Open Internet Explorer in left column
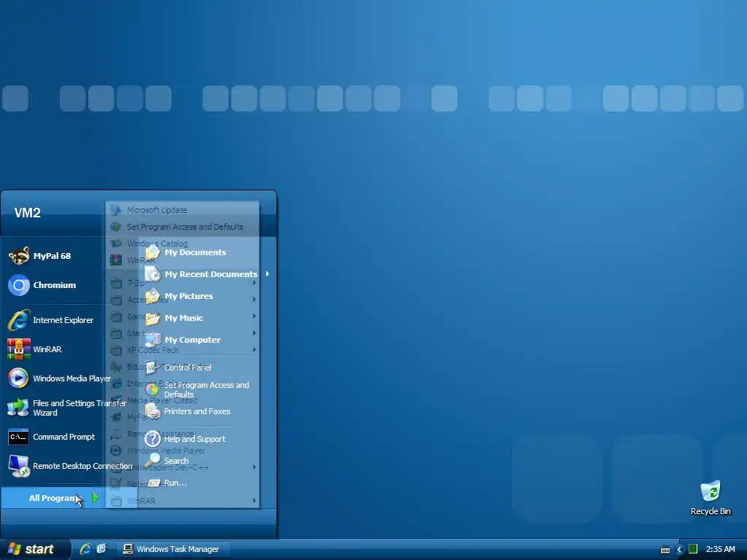The height and width of the screenshot is (560, 747). pyautogui.click(x=50, y=320)
